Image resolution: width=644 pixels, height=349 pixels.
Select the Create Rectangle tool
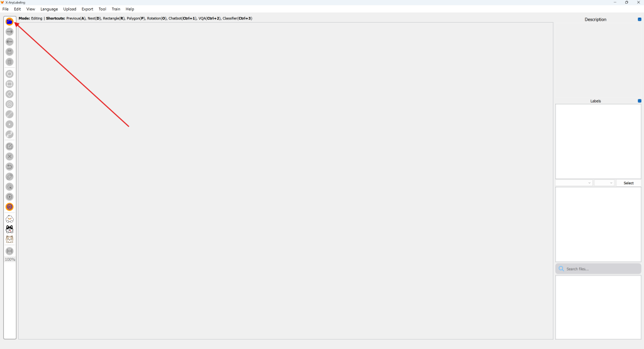9,84
